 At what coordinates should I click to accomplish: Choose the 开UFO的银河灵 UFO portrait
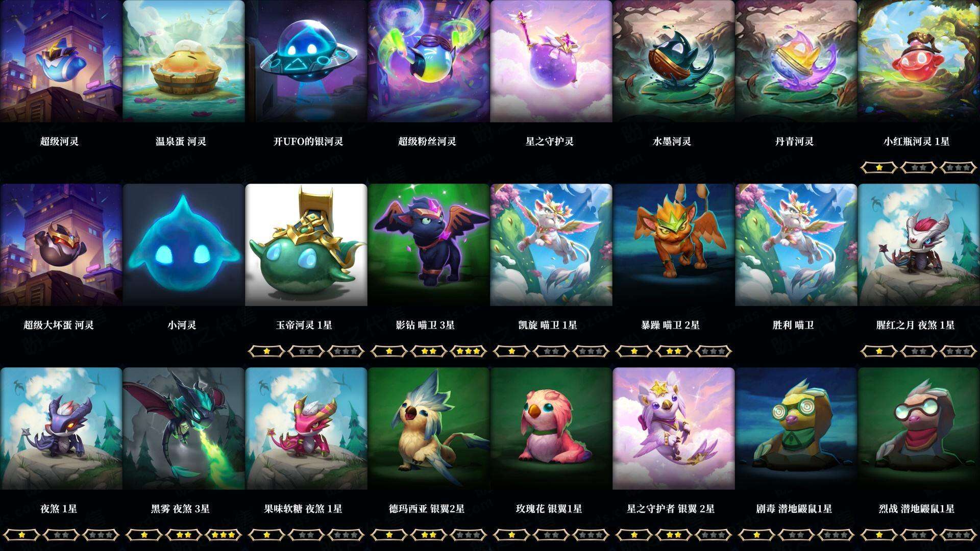point(306,61)
